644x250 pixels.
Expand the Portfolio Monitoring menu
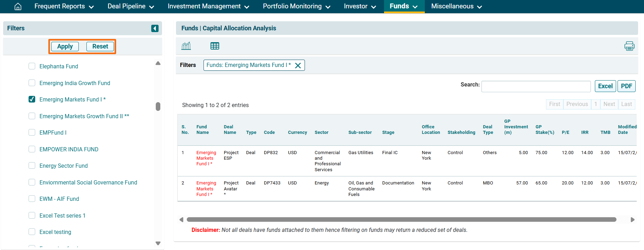point(296,7)
